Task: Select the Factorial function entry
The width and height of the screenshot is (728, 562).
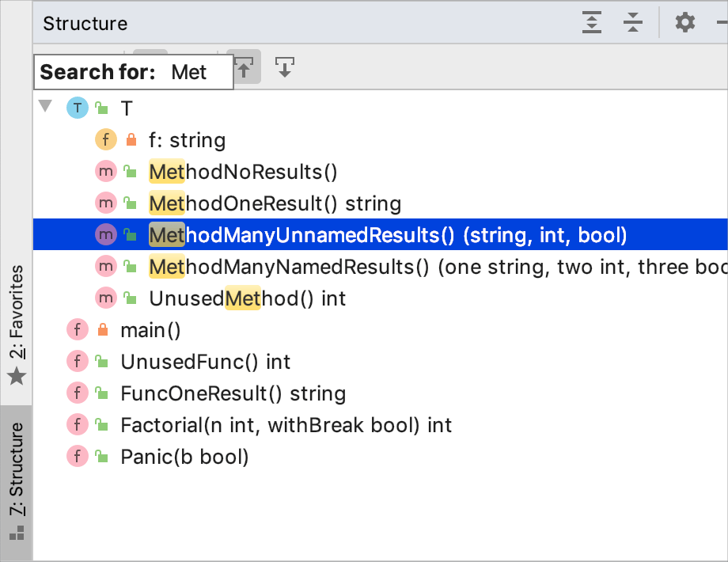Action: pyautogui.click(x=285, y=424)
